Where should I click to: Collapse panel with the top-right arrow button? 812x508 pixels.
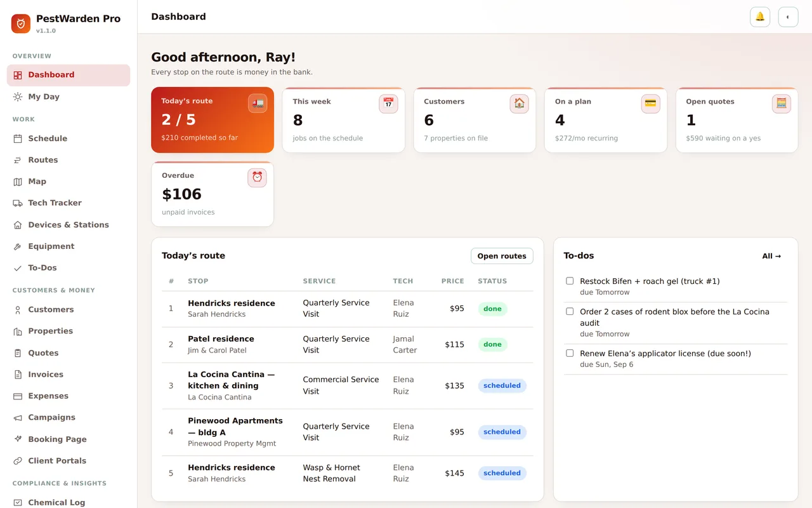[x=788, y=17]
